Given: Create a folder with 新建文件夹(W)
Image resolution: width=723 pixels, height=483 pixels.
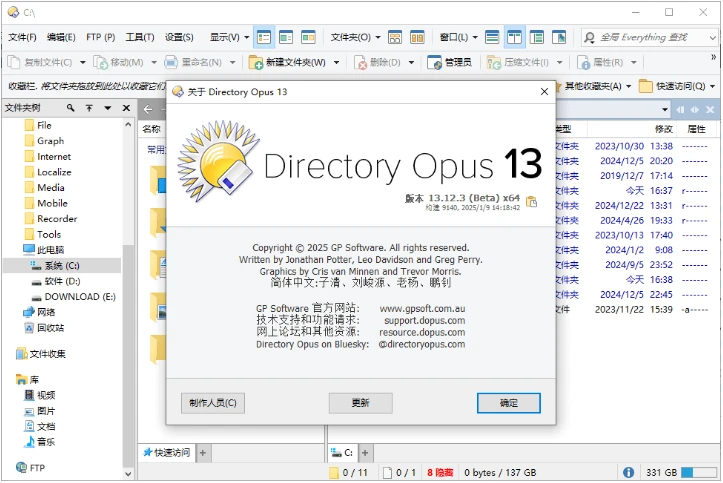Looking at the screenshot, I should 287,62.
